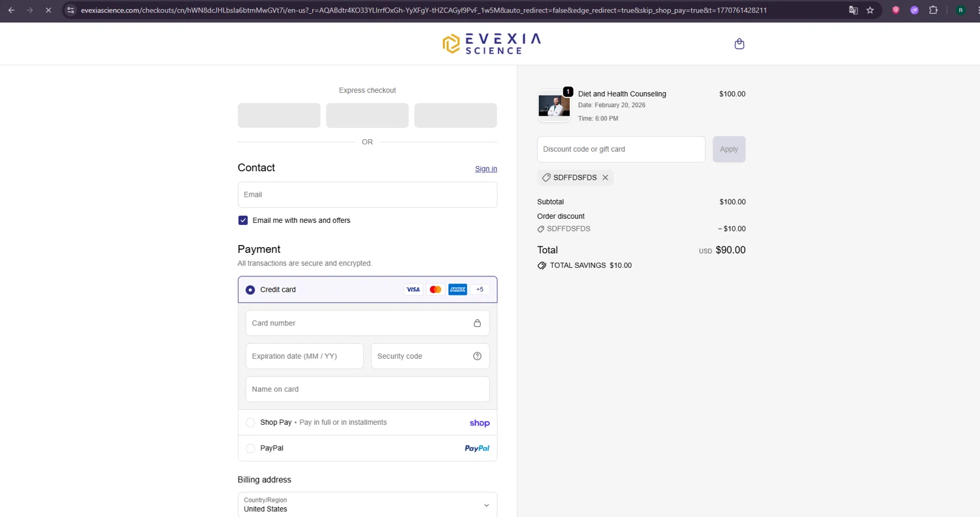Click the AMEX card logo
The height and width of the screenshot is (517, 980).
[457, 290]
